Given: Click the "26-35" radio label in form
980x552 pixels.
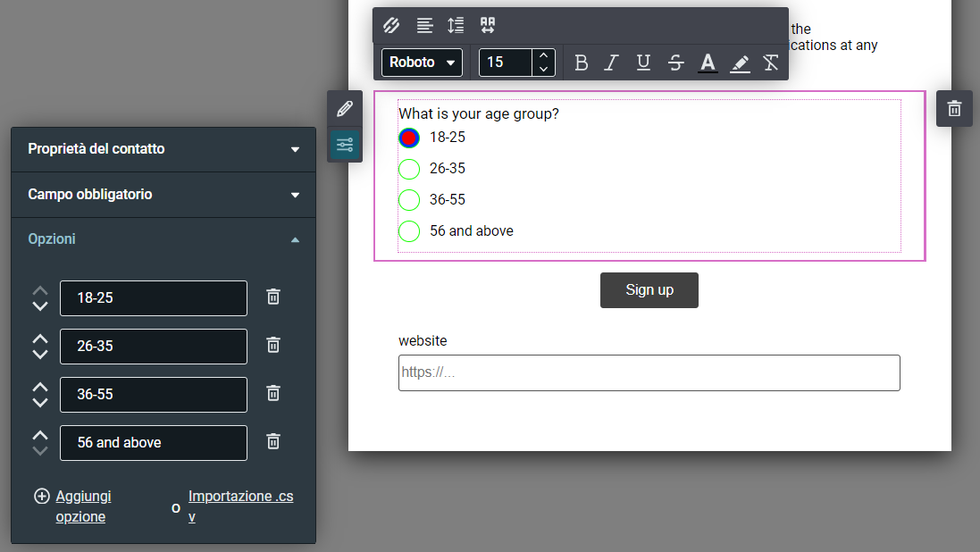Looking at the screenshot, I should click(x=448, y=168).
